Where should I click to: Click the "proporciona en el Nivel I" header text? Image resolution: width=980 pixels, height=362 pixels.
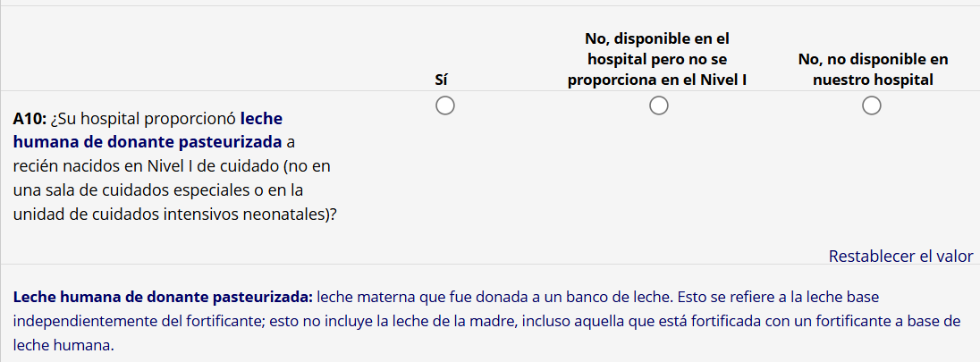point(657,80)
